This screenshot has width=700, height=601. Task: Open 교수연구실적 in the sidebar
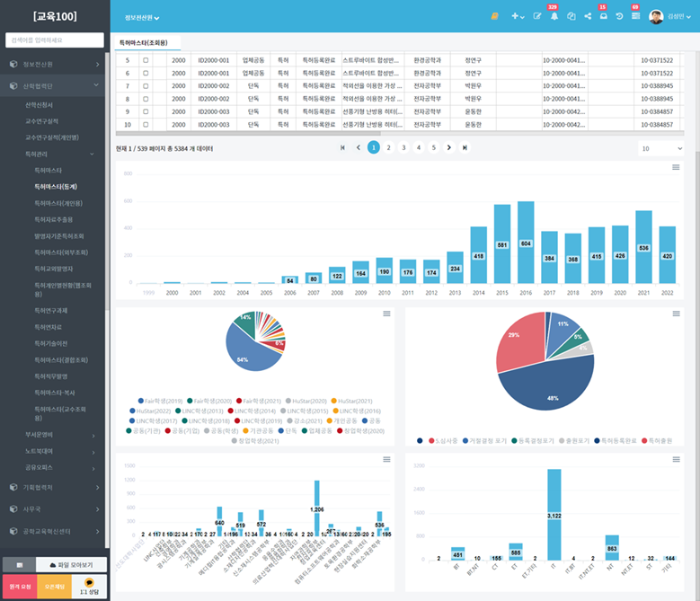tap(41, 121)
